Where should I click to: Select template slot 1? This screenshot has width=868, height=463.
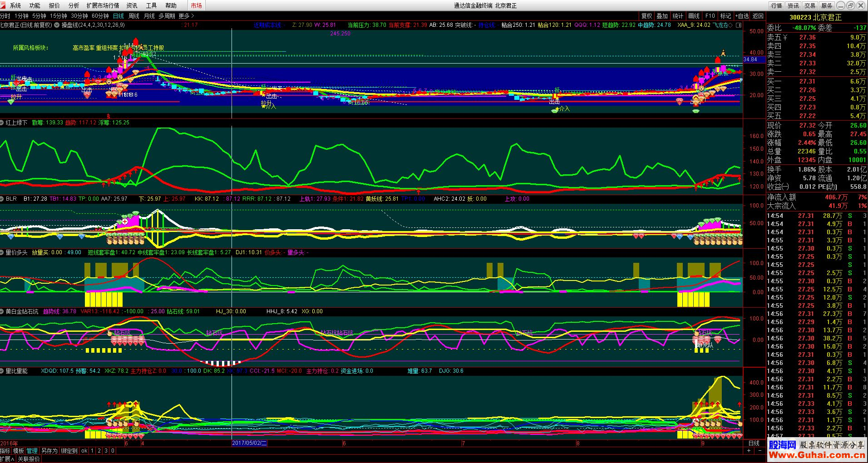92,451
